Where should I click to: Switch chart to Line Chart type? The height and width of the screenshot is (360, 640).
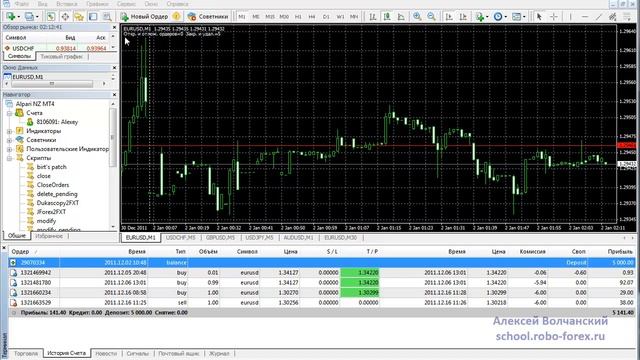click(x=401, y=17)
